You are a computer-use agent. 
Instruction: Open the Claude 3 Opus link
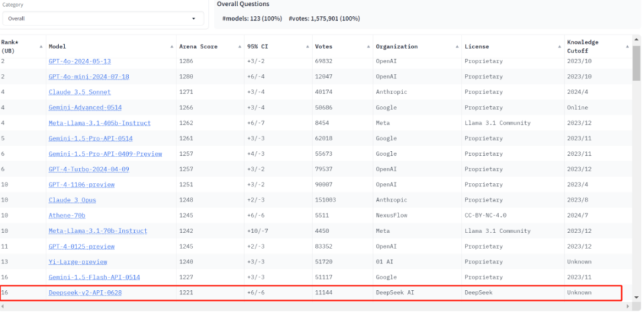pos(72,200)
